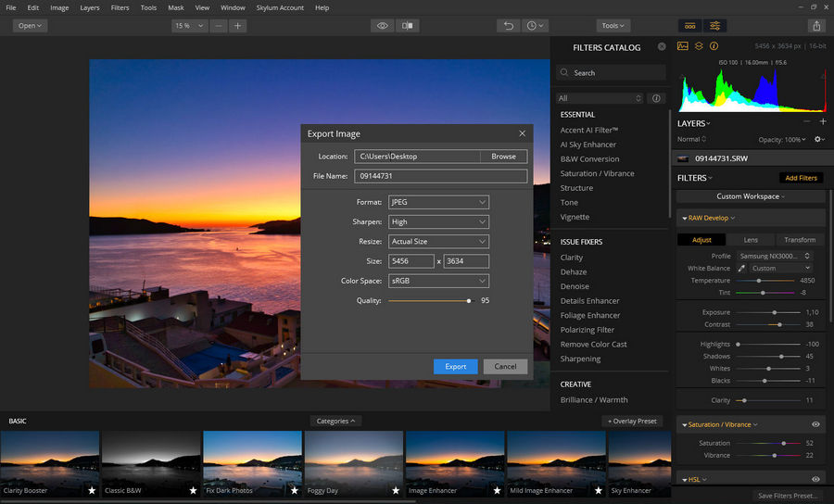This screenshot has width=834, height=504.
Task: Close the Filters Catalog panel
Action: 662,46
